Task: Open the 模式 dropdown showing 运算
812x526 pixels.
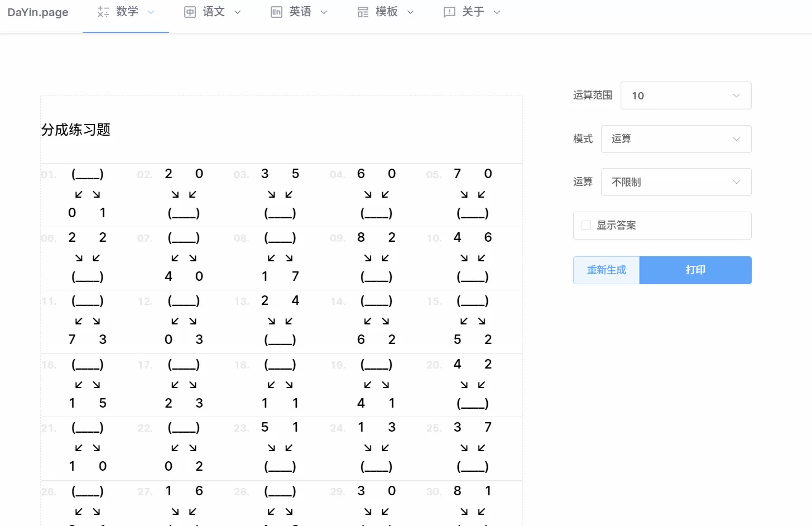Action: 676,139
